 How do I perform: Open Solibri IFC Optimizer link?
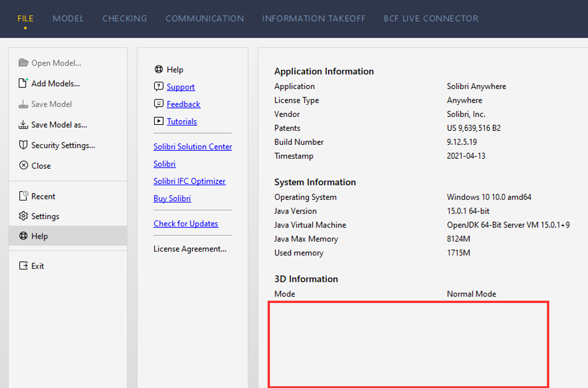click(190, 181)
